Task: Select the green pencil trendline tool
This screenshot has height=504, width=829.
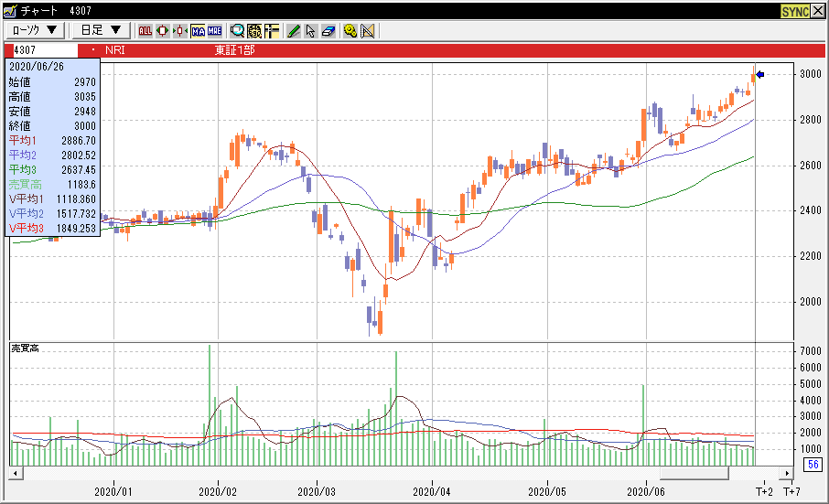Action: click(294, 30)
